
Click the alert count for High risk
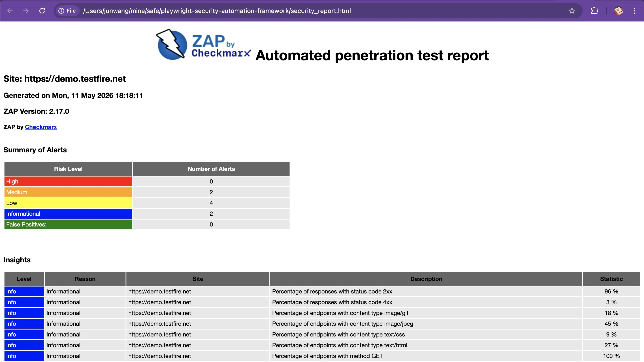[x=211, y=181]
